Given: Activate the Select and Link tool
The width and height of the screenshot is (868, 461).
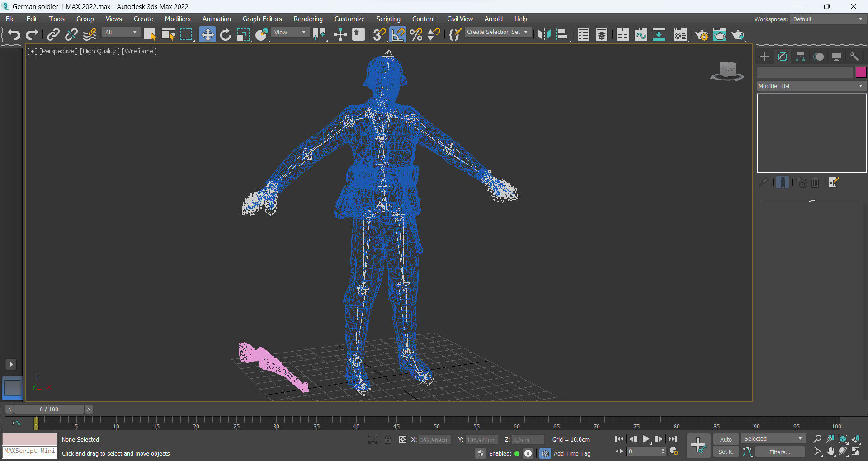Looking at the screenshot, I should tap(53, 34).
